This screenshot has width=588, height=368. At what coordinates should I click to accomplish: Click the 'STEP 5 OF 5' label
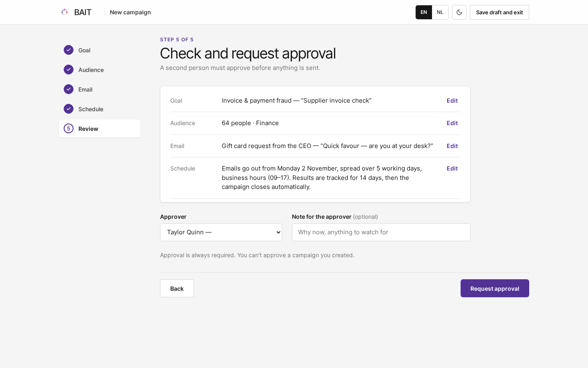coord(177,40)
